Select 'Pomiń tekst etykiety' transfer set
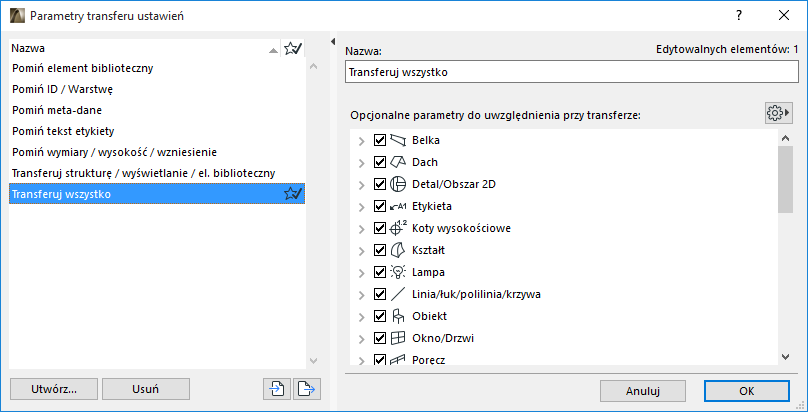 [63, 131]
